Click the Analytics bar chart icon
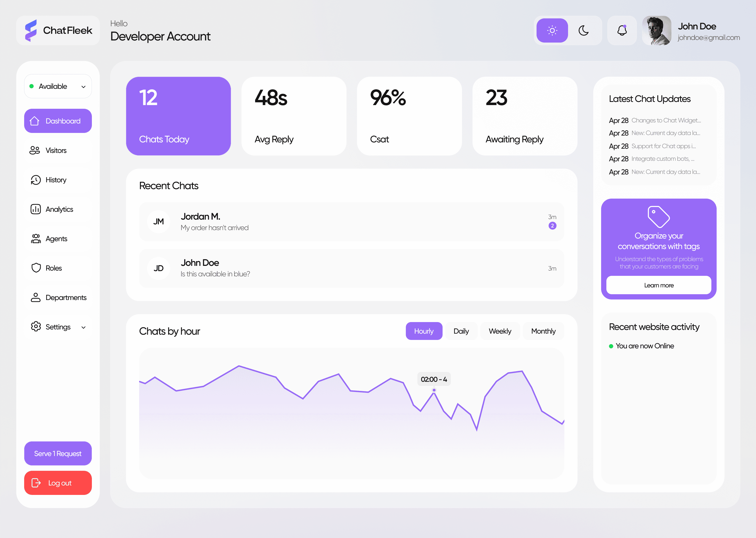 [x=35, y=209]
